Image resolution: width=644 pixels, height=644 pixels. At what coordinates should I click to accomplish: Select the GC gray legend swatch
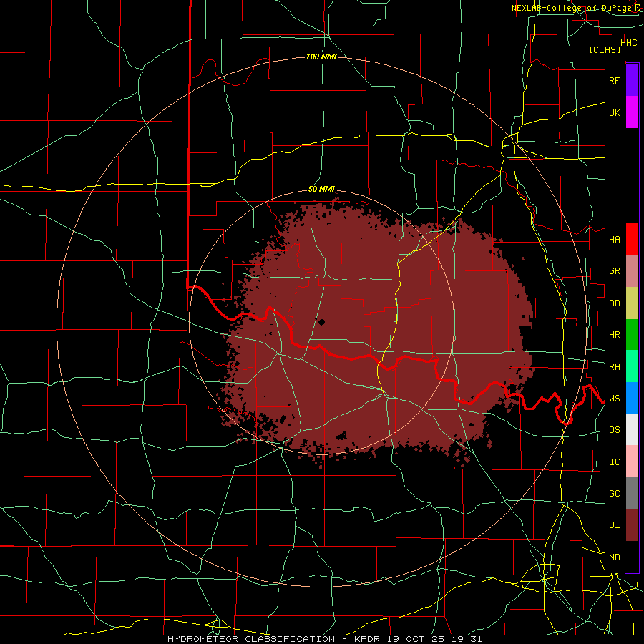(x=632, y=493)
